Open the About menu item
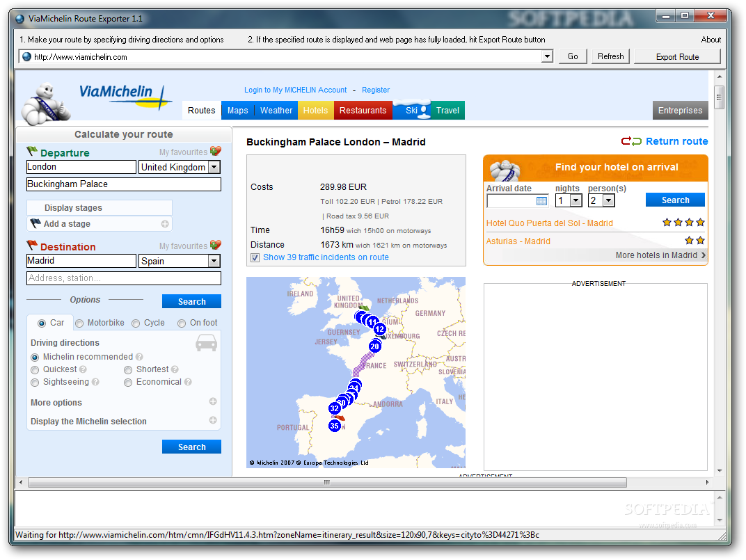Image resolution: width=746 pixels, height=560 pixels. pyautogui.click(x=711, y=40)
